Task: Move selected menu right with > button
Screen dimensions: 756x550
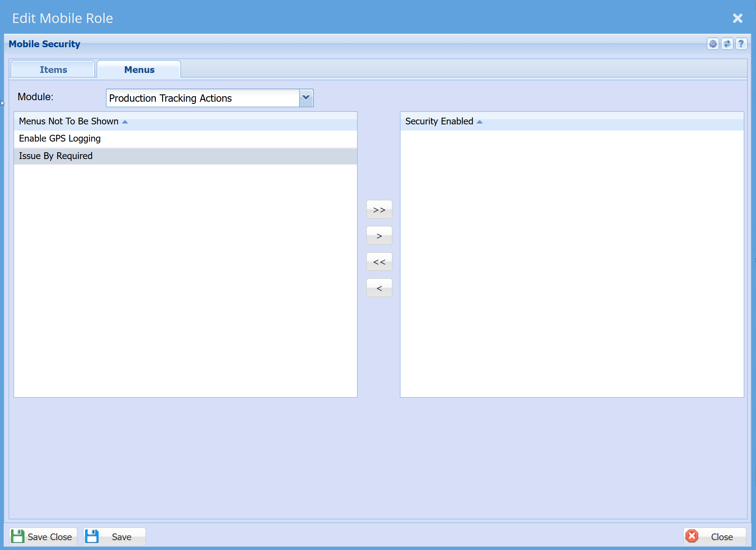Action: coord(379,236)
